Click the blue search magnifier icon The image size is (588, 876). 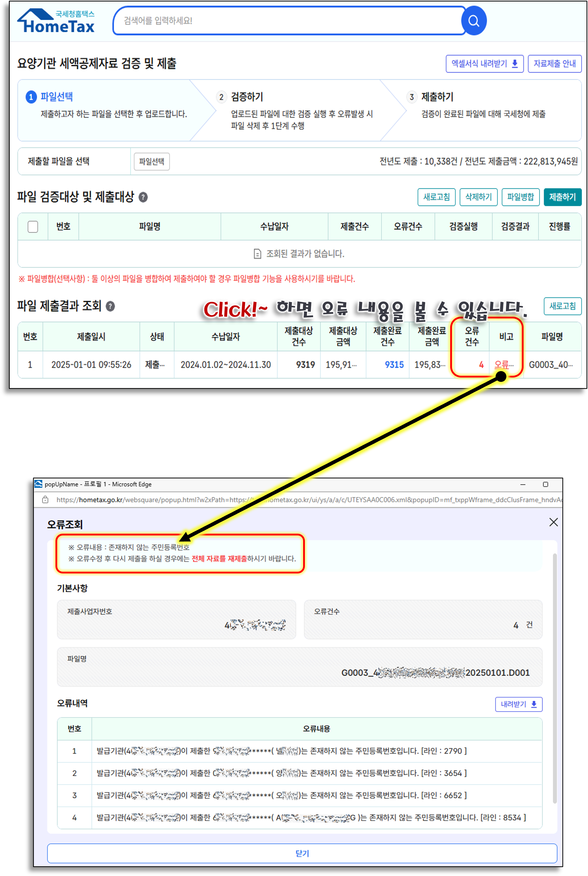(474, 21)
